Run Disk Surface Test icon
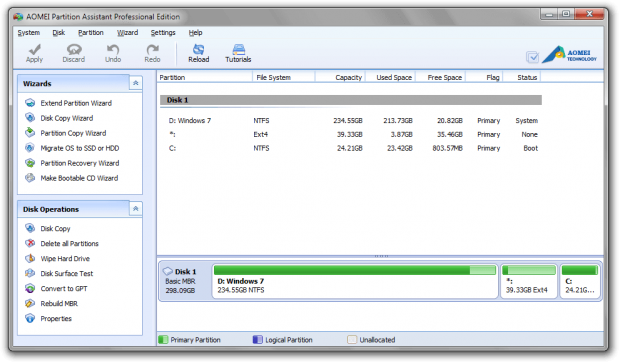The image size is (620, 363). (x=30, y=273)
